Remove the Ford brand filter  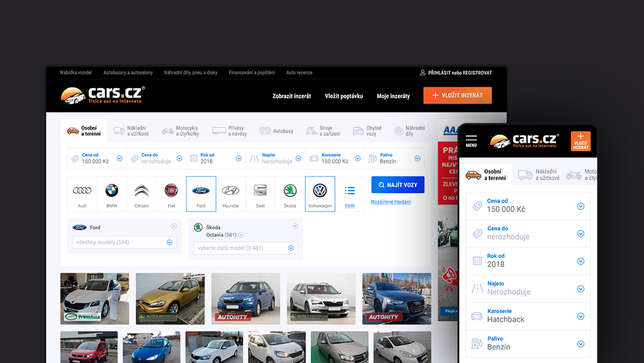point(174,226)
